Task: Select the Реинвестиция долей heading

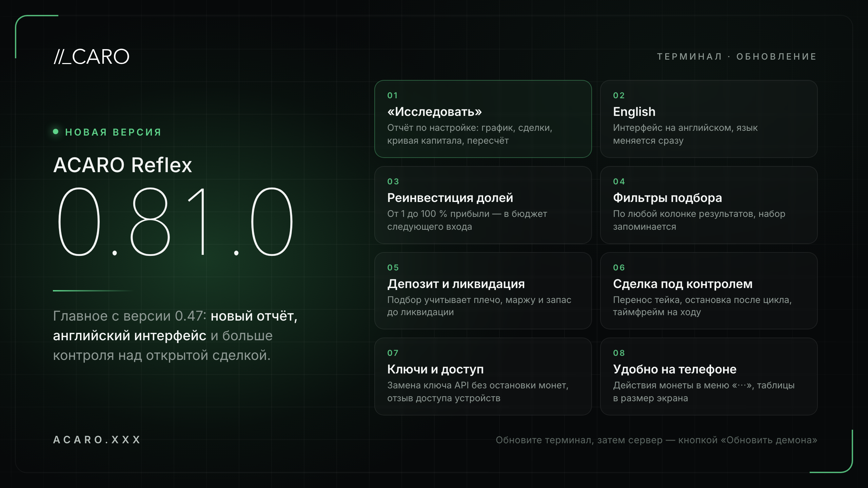Action: click(450, 198)
